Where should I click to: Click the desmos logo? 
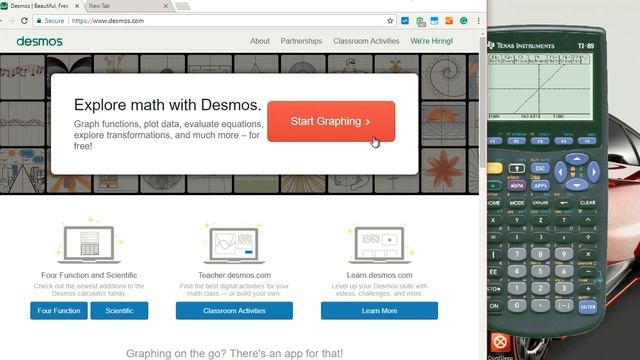[40, 41]
